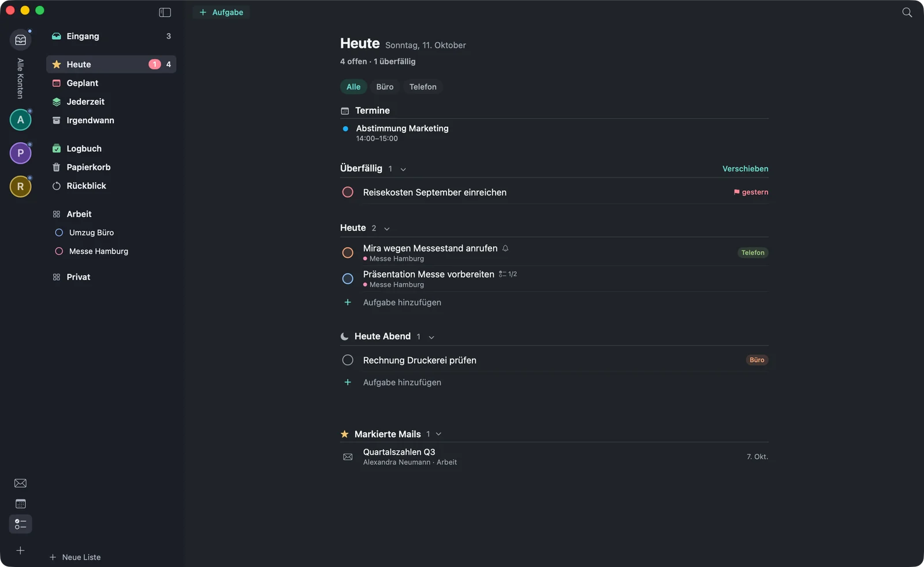Check off Mira wegen Messestand anrufen

(348, 253)
